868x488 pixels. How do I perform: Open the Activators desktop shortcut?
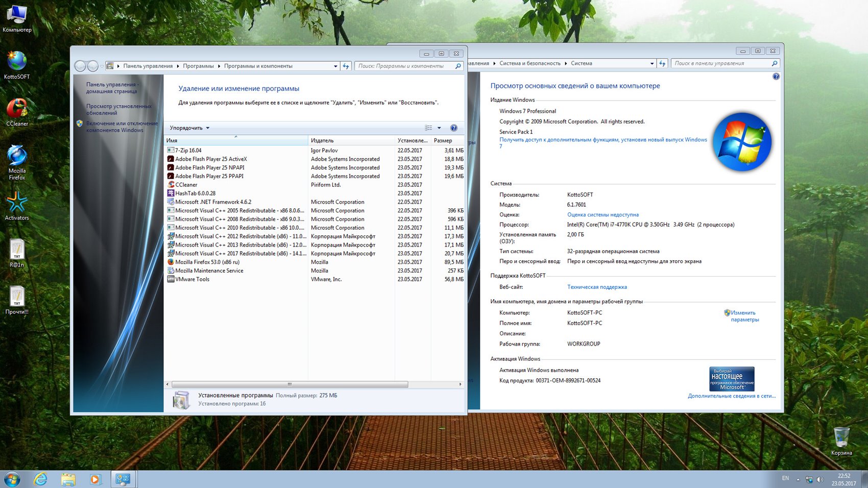click(17, 206)
